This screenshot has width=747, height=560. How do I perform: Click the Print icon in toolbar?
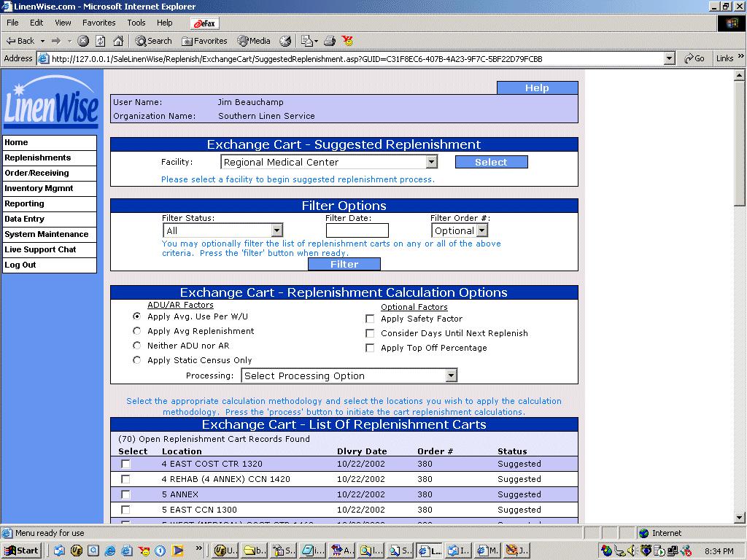(x=330, y=41)
